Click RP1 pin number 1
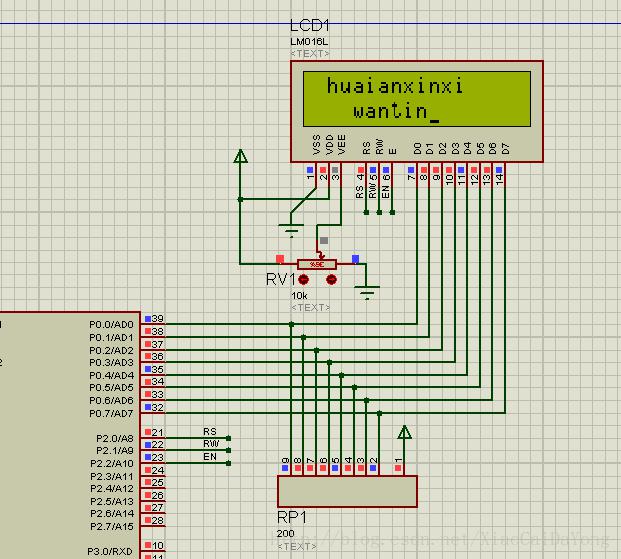The width and height of the screenshot is (621, 559). (398, 461)
